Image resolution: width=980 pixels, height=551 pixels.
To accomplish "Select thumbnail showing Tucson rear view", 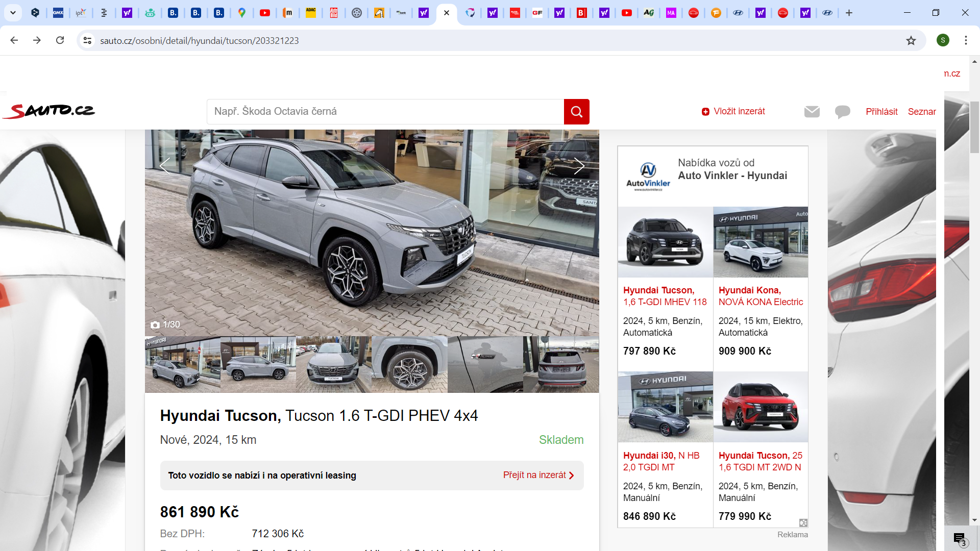I will [561, 364].
